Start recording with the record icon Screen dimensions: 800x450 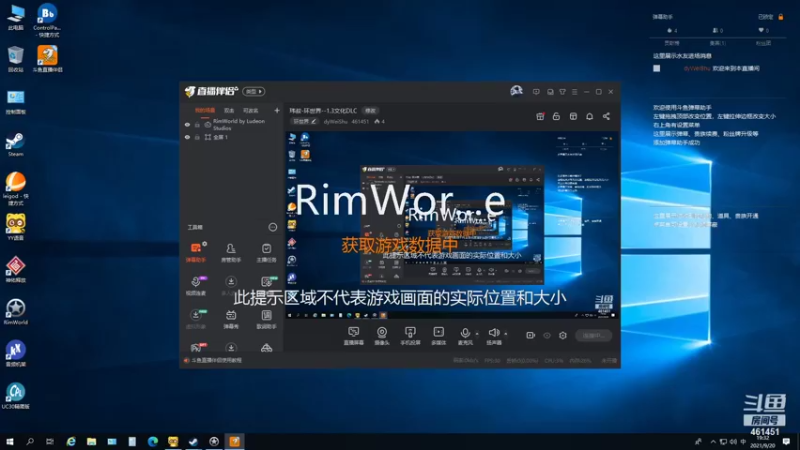click(531, 335)
